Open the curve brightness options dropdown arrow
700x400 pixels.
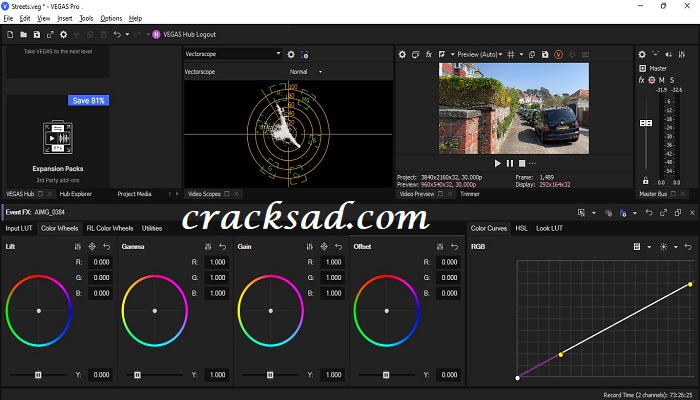[x=675, y=247]
